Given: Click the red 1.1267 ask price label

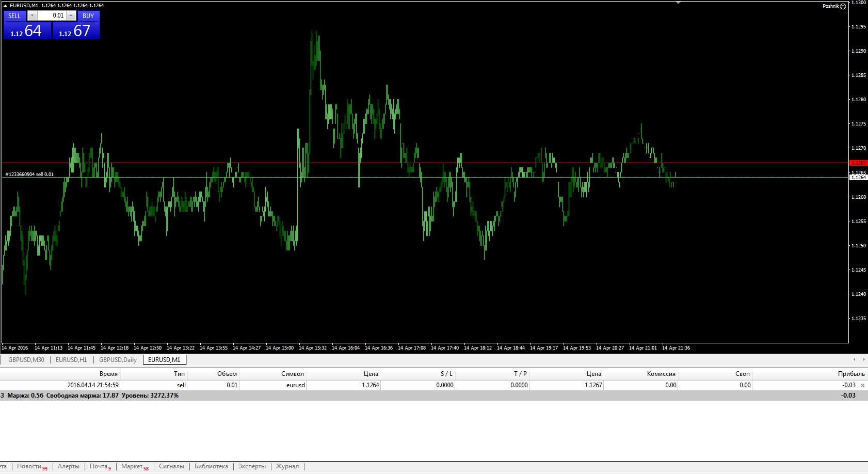Looking at the screenshot, I should [x=858, y=163].
